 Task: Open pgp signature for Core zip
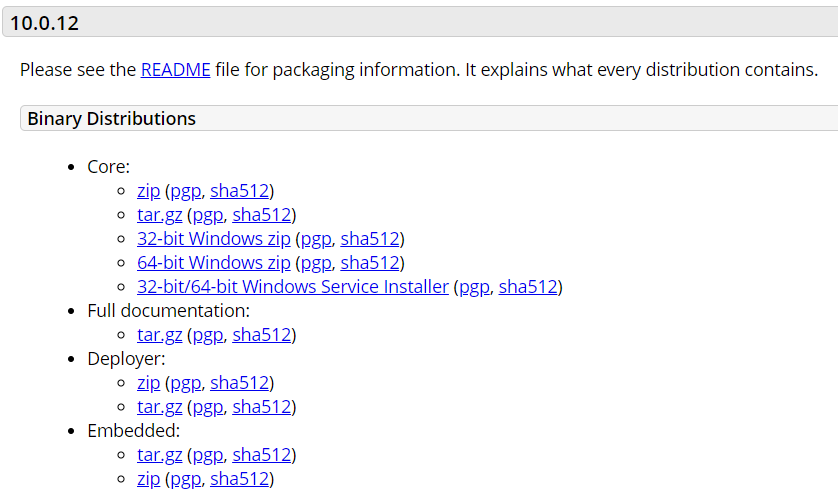click(186, 191)
